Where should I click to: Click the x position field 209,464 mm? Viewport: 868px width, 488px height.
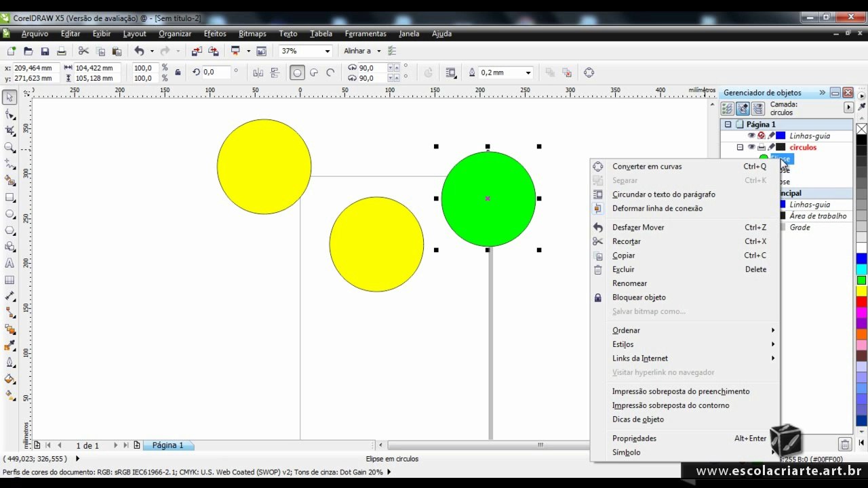pyautogui.click(x=35, y=68)
